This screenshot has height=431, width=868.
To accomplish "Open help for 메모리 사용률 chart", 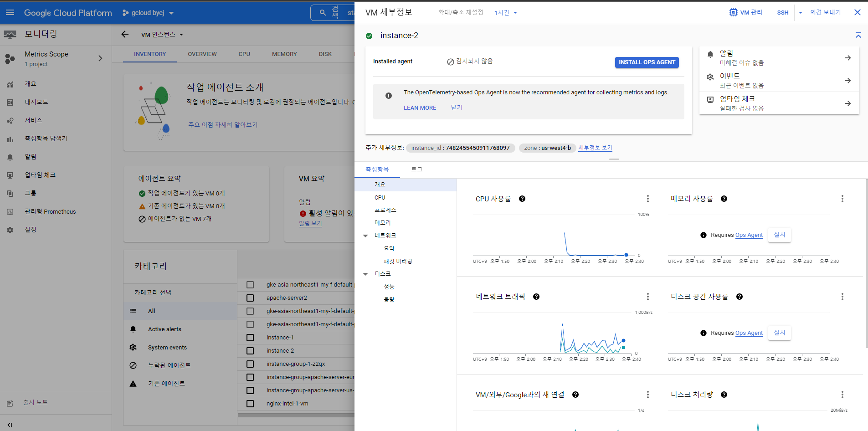I will point(724,199).
